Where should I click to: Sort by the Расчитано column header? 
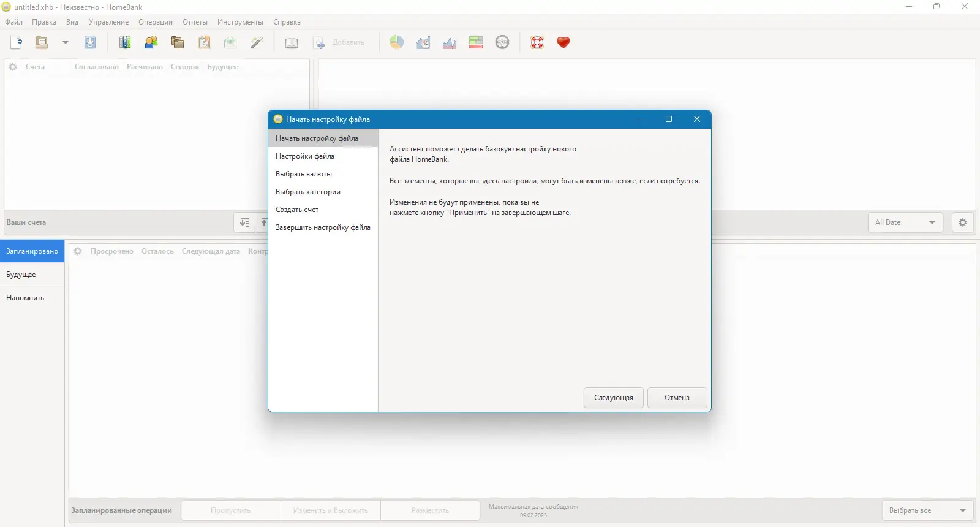click(x=145, y=67)
